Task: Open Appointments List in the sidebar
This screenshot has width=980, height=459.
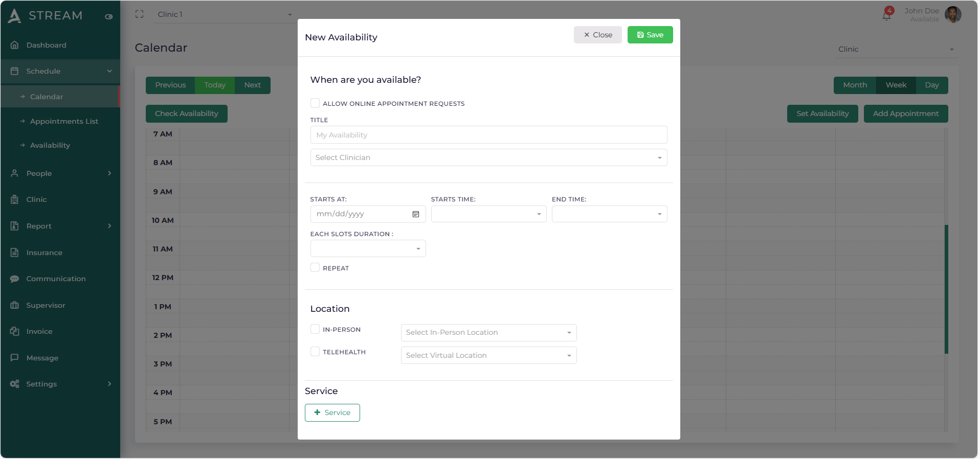Action: tap(64, 121)
